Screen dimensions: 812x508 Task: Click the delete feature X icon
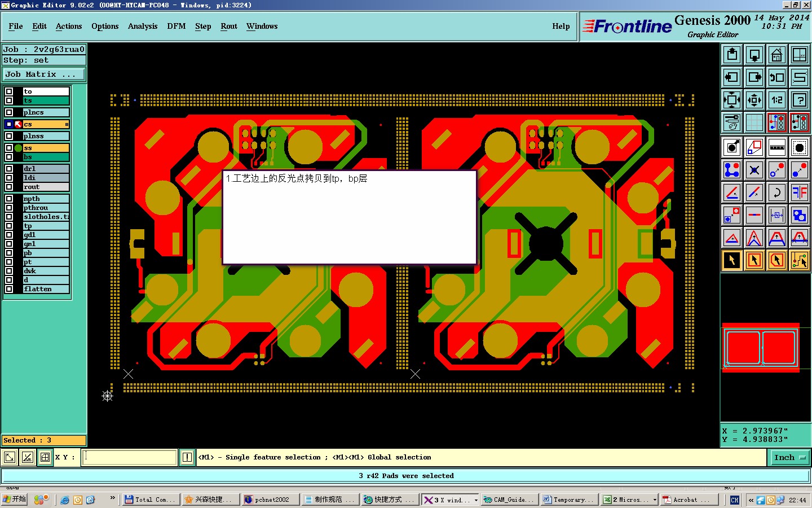(x=754, y=170)
